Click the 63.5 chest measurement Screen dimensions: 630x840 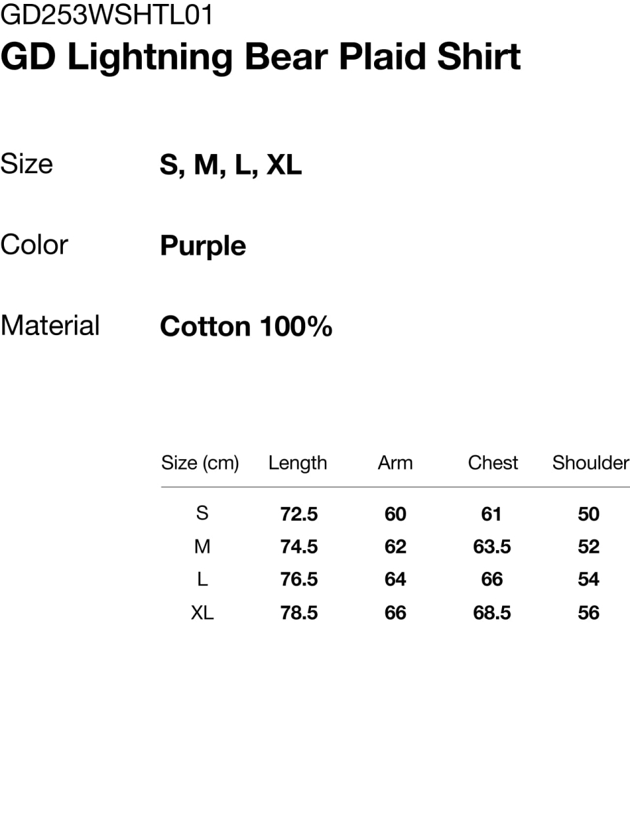point(492,547)
